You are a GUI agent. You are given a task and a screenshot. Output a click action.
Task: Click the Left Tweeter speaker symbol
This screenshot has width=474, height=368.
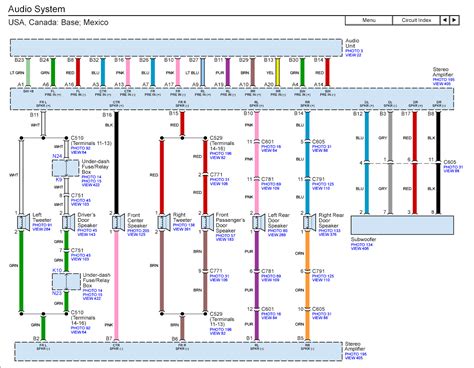tap(23, 222)
